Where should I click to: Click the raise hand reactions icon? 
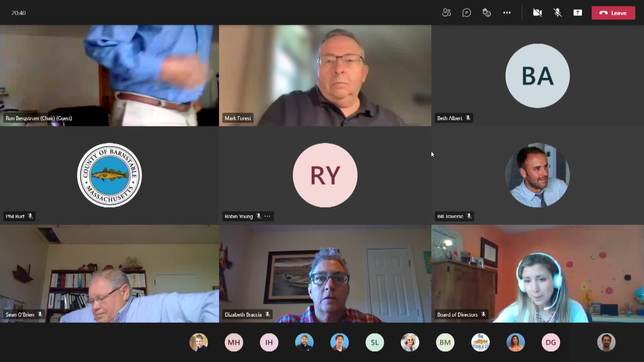[487, 13]
